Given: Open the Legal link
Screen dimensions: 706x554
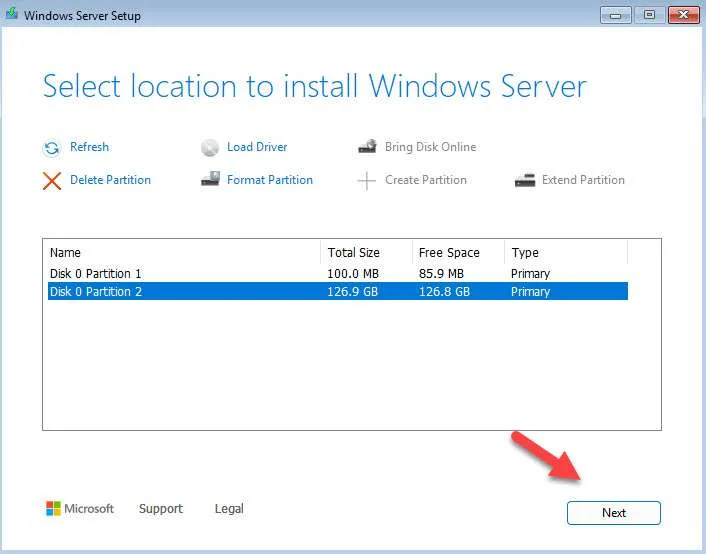Looking at the screenshot, I should point(229,509).
